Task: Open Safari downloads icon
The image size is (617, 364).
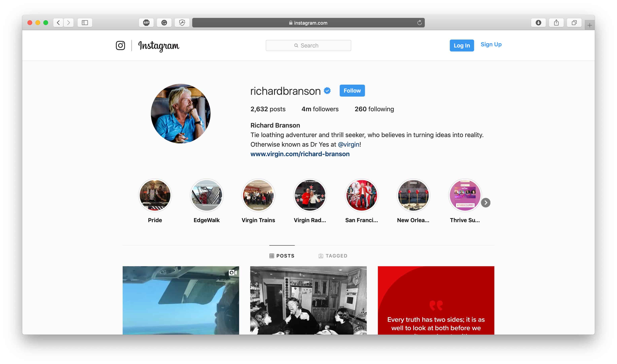Action: pyautogui.click(x=538, y=23)
